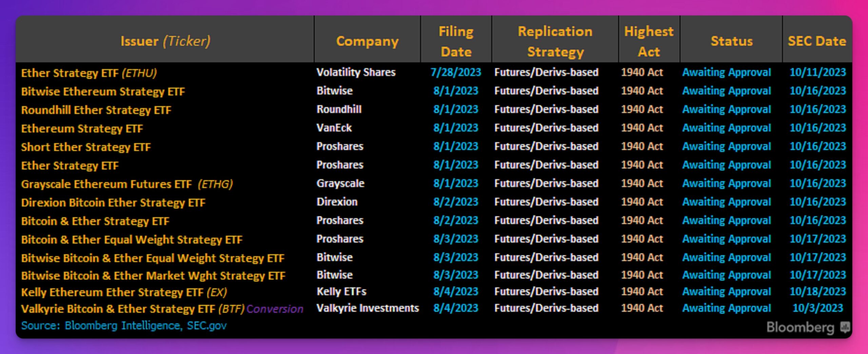Click the Company column header
The image size is (868, 354).
(x=367, y=41)
